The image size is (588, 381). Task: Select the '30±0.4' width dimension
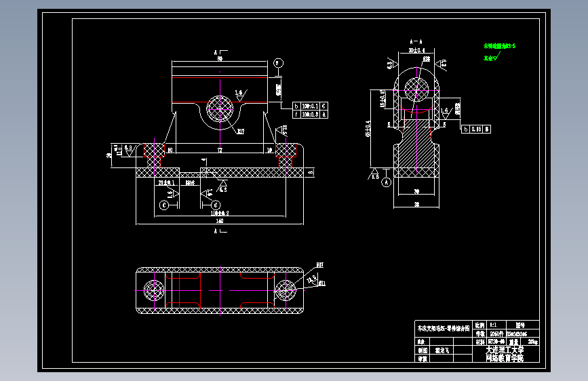click(x=416, y=50)
